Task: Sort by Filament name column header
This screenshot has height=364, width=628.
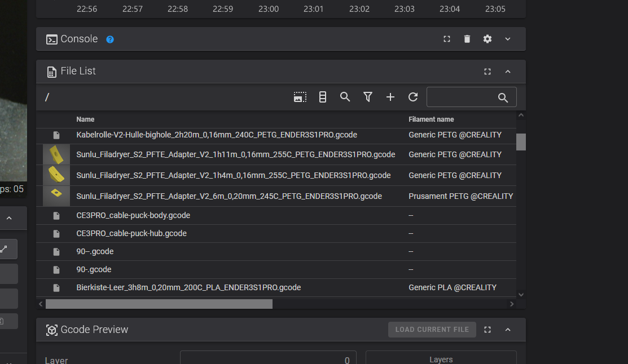Action: [x=431, y=119]
